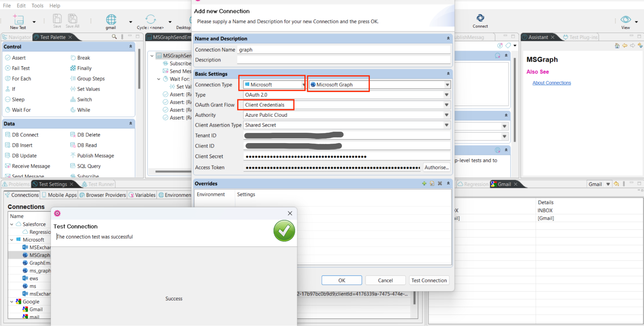Collapse the Name and Description section
Image resolution: width=644 pixels, height=326 pixels.
[448, 38]
